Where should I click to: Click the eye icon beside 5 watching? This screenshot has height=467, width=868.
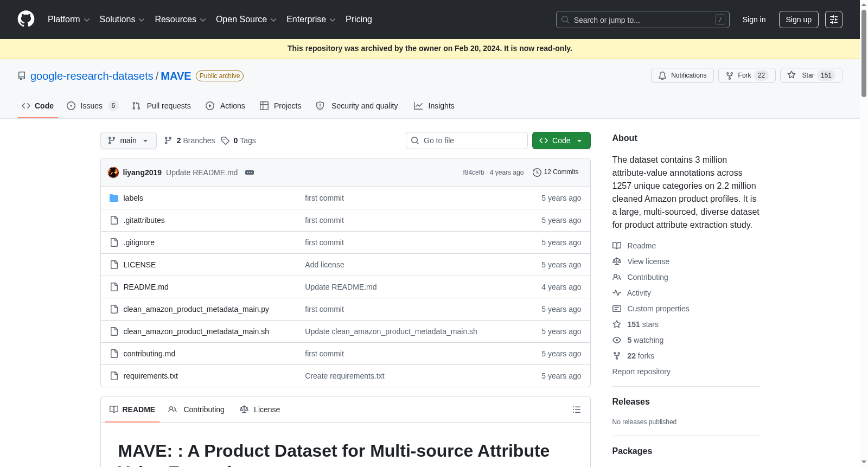617,340
